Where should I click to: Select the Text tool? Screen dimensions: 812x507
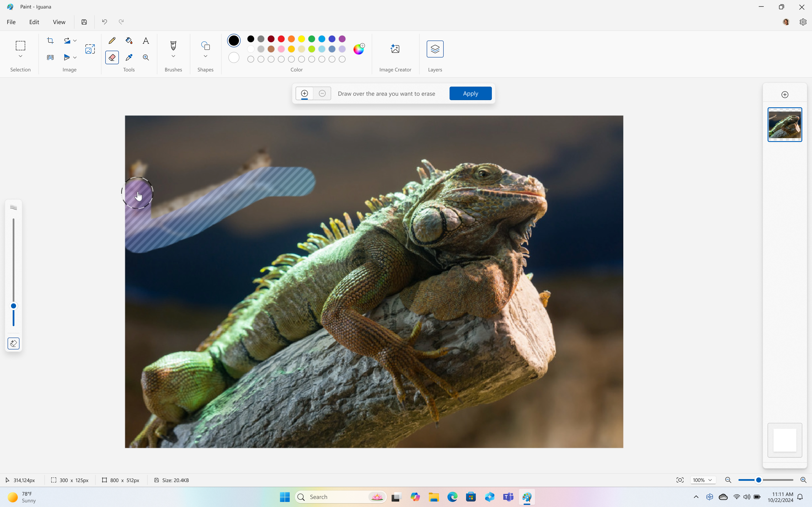tap(145, 40)
